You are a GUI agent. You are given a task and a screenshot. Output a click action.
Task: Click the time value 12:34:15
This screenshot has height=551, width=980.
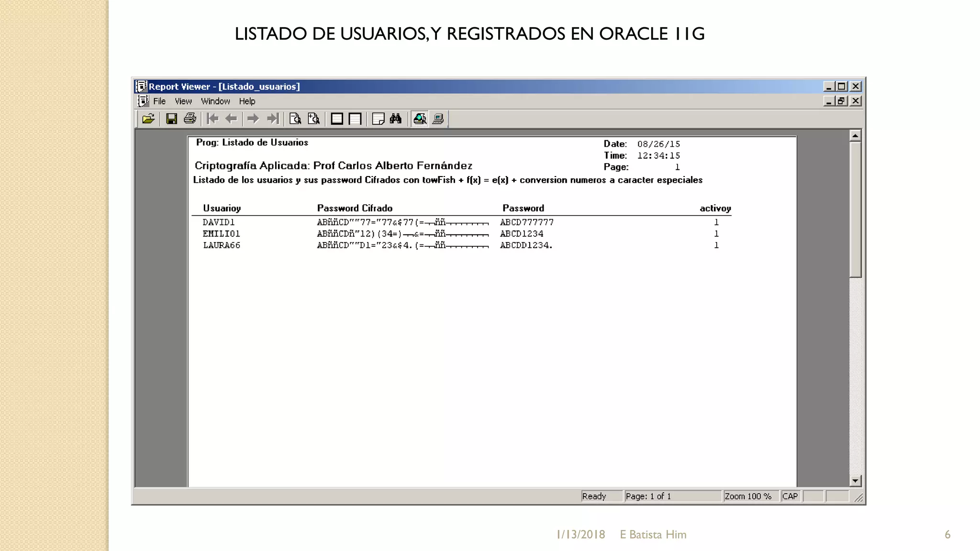tap(658, 155)
